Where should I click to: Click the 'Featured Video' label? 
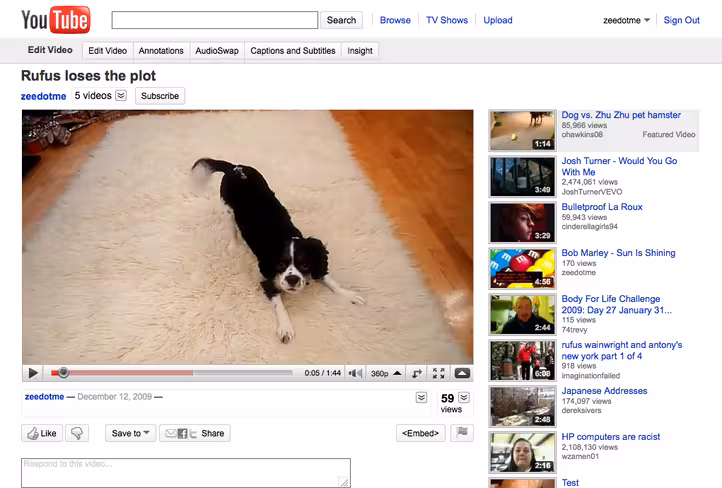coord(669,134)
